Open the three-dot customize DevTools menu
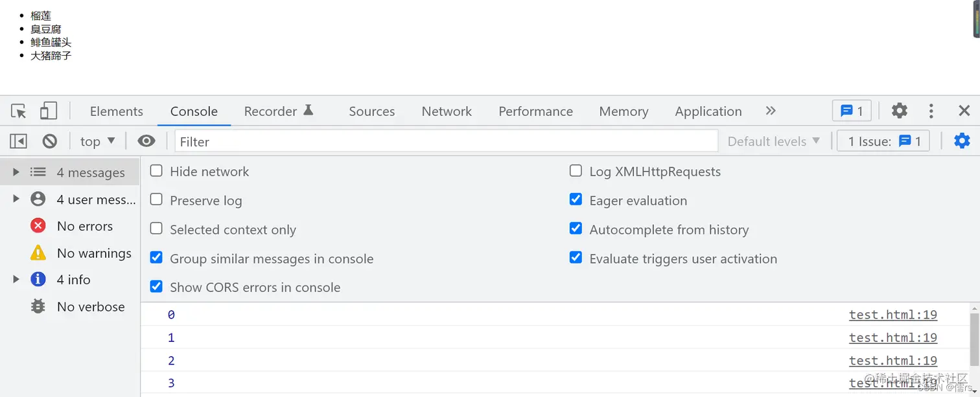Viewport: 980px width, 397px height. point(931,111)
